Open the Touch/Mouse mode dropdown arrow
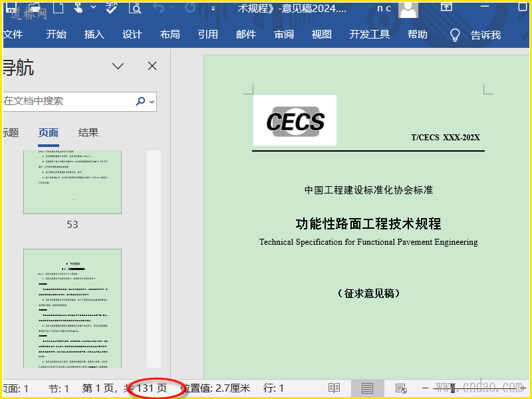This screenshot has height=399, width=532. tap(93, 7)
